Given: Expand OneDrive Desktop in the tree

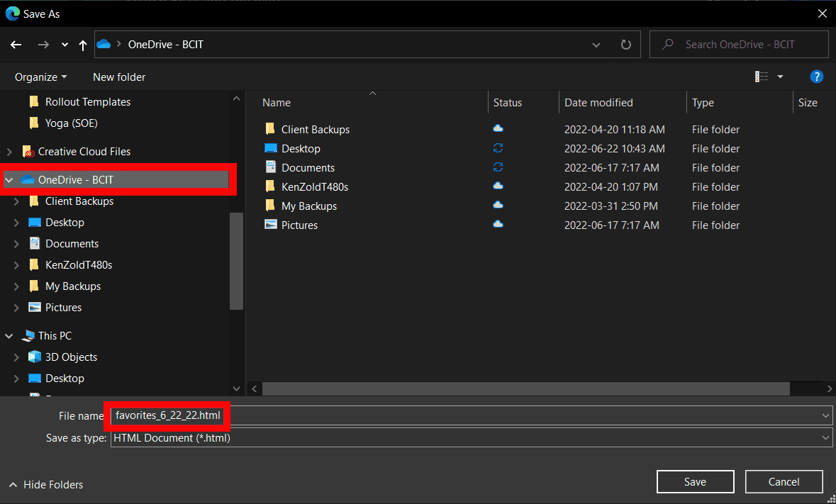Looking at the screenshot, I should point(16,223).
